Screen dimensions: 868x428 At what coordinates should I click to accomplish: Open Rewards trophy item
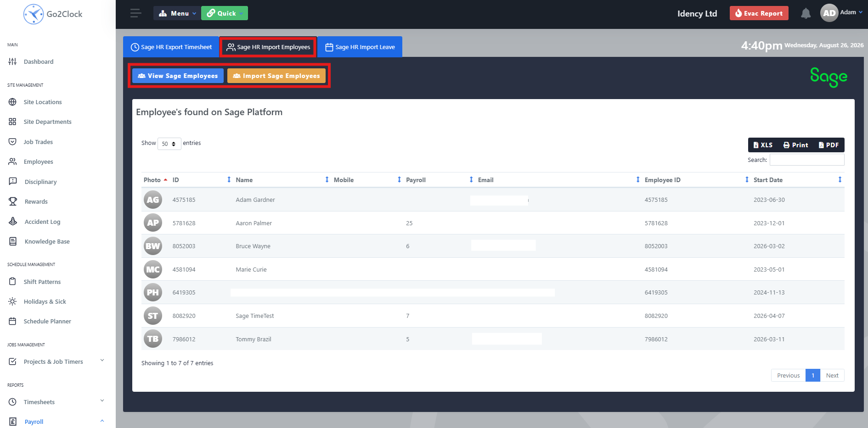(36, 201)
